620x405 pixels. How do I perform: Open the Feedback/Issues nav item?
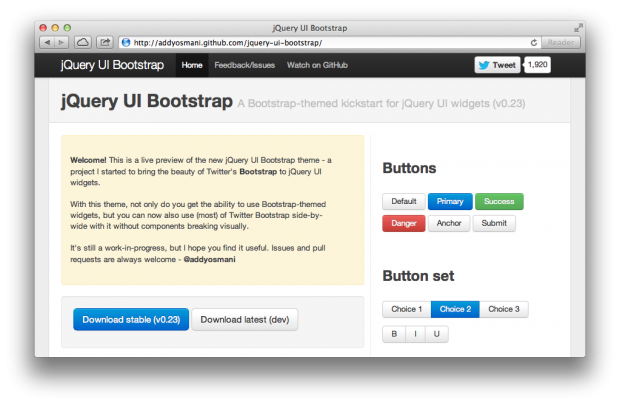tap(244, 65)
